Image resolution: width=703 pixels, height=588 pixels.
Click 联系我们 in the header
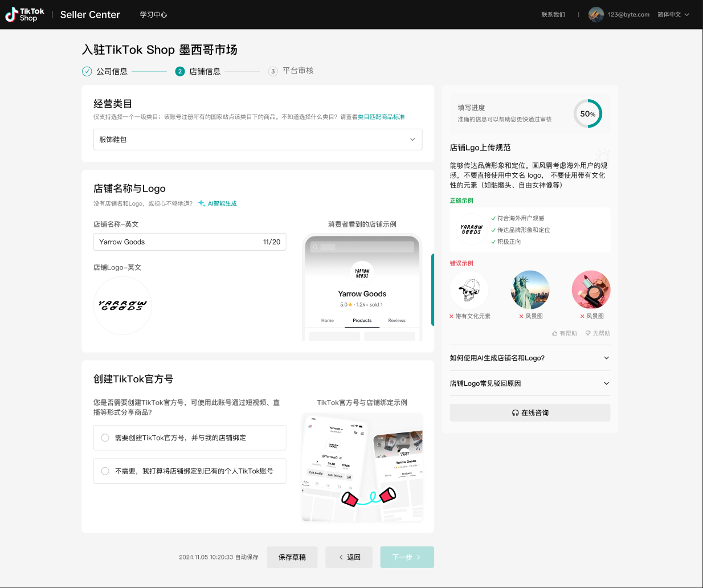click(553, 15)
